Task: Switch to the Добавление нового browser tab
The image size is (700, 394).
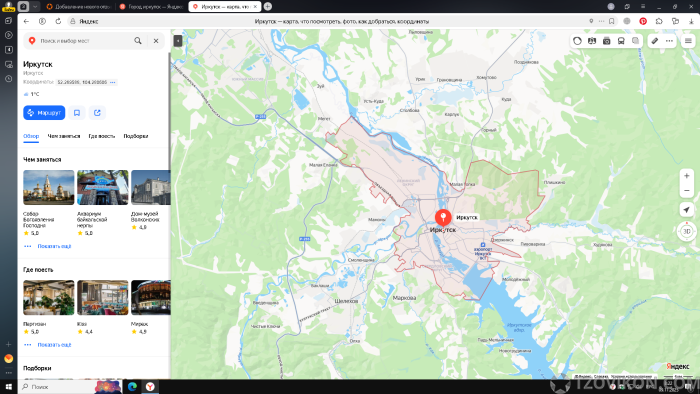Action: pos(79,6)
